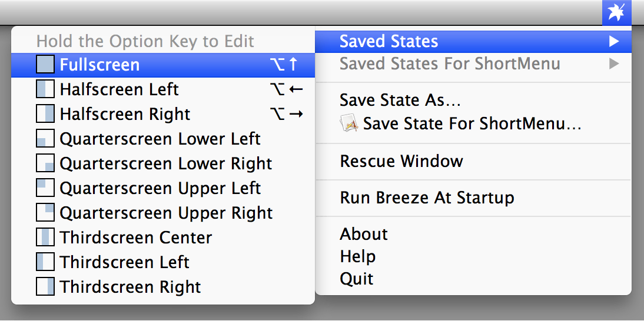Expand the Saved States submenu arrow
644x321 pixels.
614,42
